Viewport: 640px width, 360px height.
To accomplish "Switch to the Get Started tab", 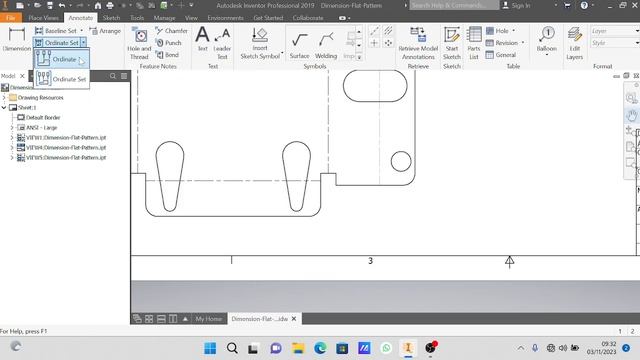I will (268, 18).
